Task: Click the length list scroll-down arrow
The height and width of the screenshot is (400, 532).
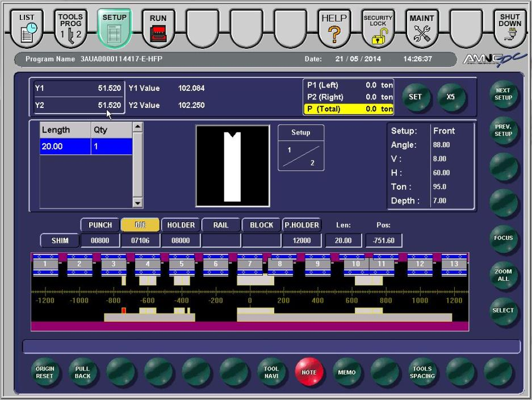Action: [137, 203]
